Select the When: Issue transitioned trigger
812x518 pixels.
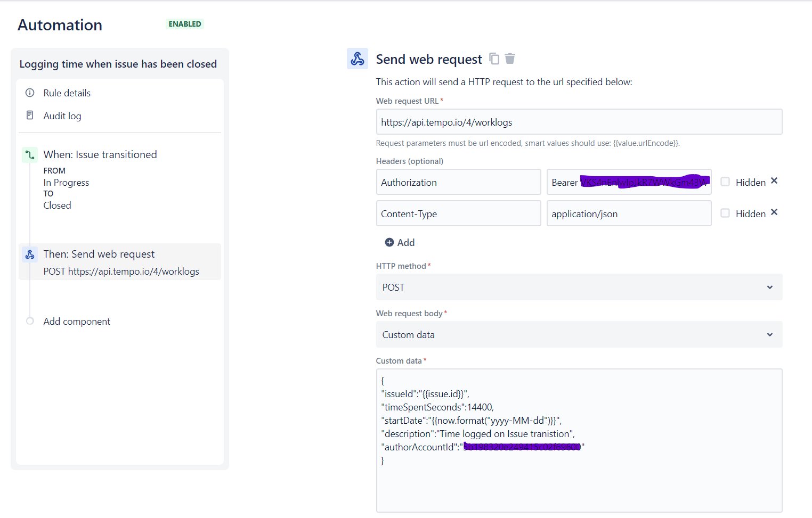(100, 155)
